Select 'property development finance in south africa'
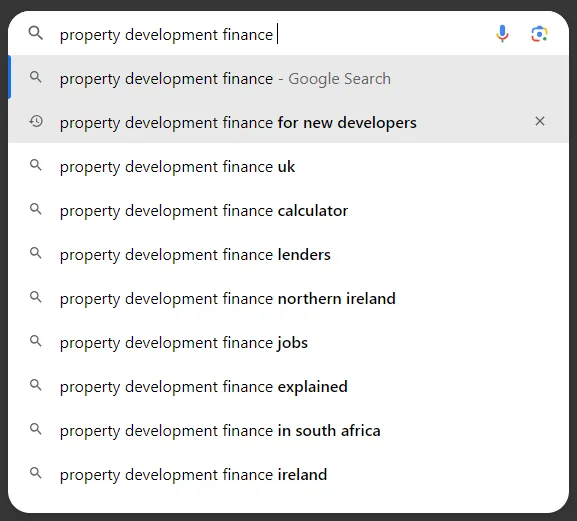Screen dimensions: 577x521 tap(288, 429)
